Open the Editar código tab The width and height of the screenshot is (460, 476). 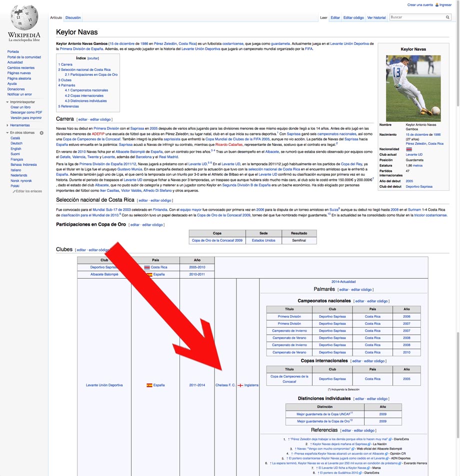353,17
